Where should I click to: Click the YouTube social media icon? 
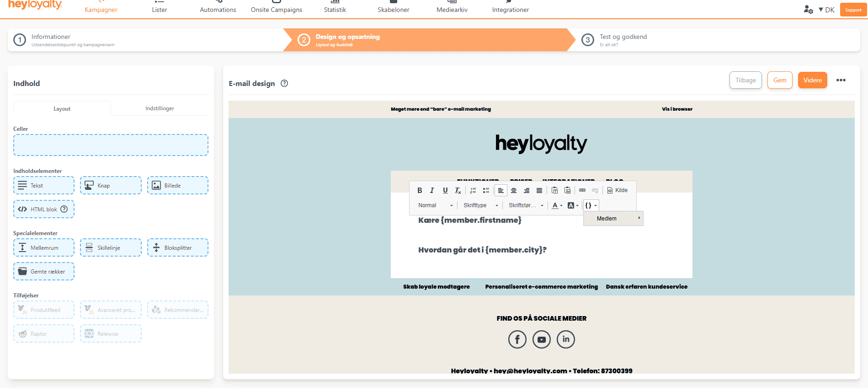(x=542, y=339)
